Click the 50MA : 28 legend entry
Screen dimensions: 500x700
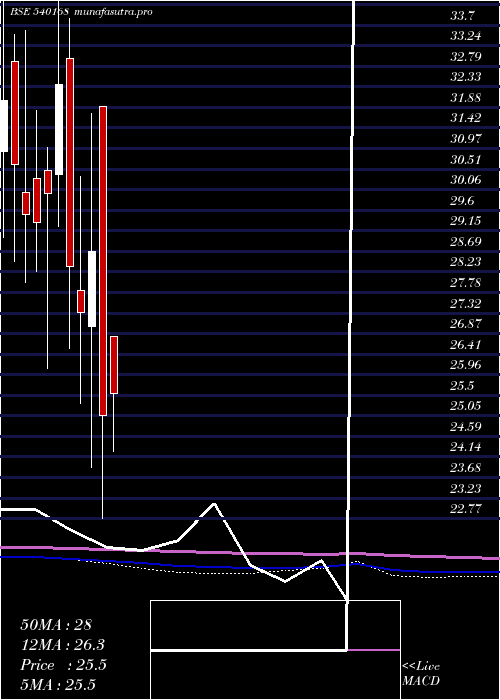(x=56, y=625)
